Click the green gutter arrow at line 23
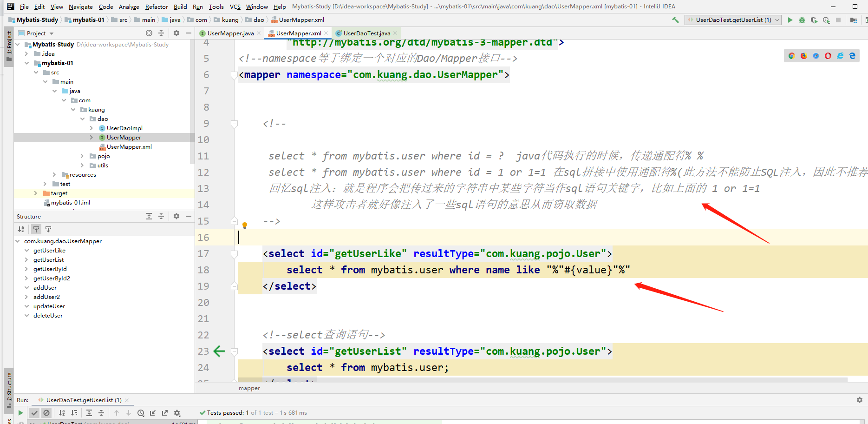Screen dimensions: 868x424 [219, 351]
